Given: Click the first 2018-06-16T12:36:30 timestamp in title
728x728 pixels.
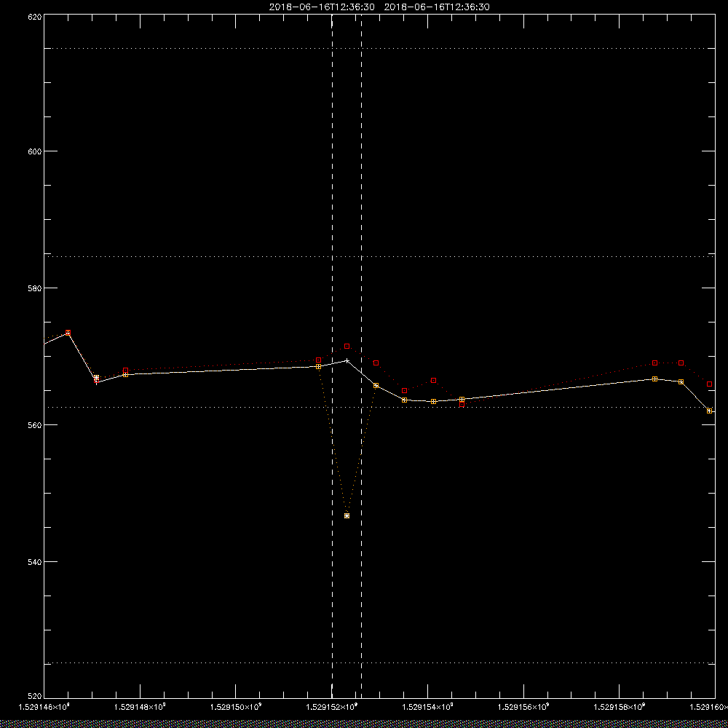Looking at the screenshot, I should (x=322, y=7).
